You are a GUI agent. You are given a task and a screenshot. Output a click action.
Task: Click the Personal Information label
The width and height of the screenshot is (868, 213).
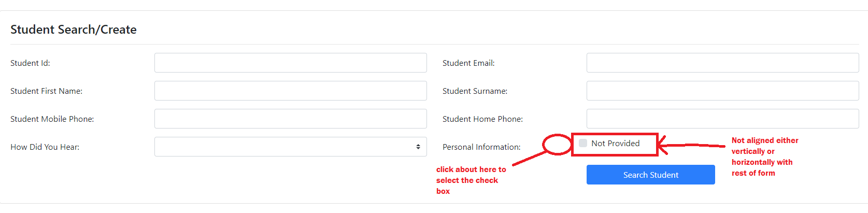481,147
